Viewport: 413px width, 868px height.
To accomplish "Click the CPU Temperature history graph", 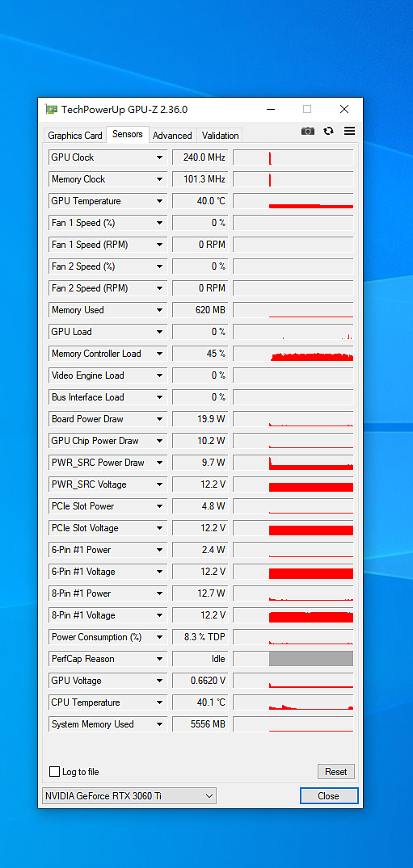I will point(293,702).
